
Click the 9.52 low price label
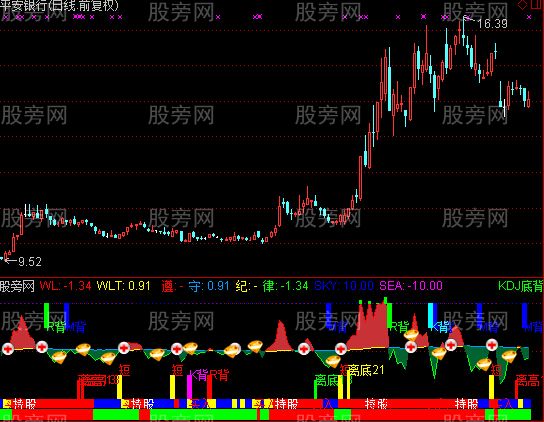pyautogui.click(x=30, y=261)
